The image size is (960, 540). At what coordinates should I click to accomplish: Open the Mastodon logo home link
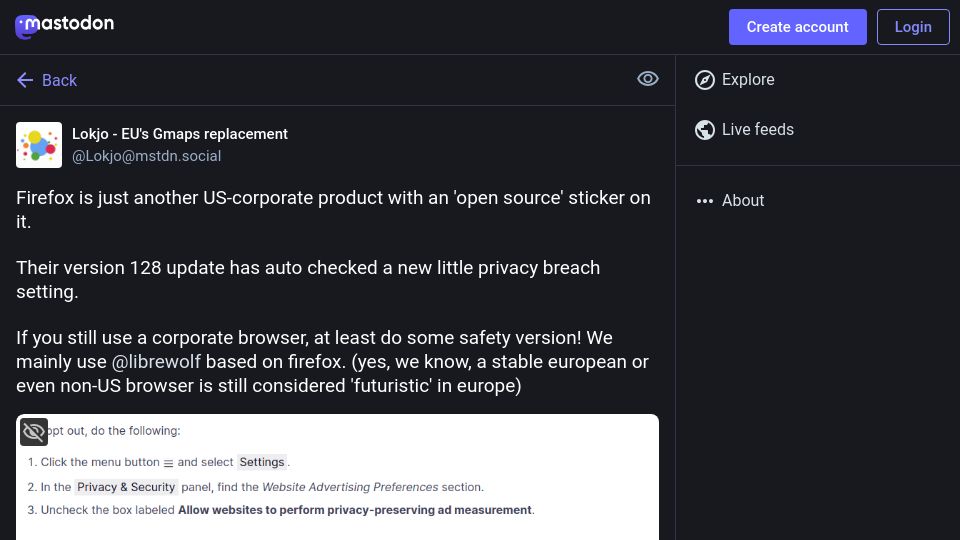[64, 26]
